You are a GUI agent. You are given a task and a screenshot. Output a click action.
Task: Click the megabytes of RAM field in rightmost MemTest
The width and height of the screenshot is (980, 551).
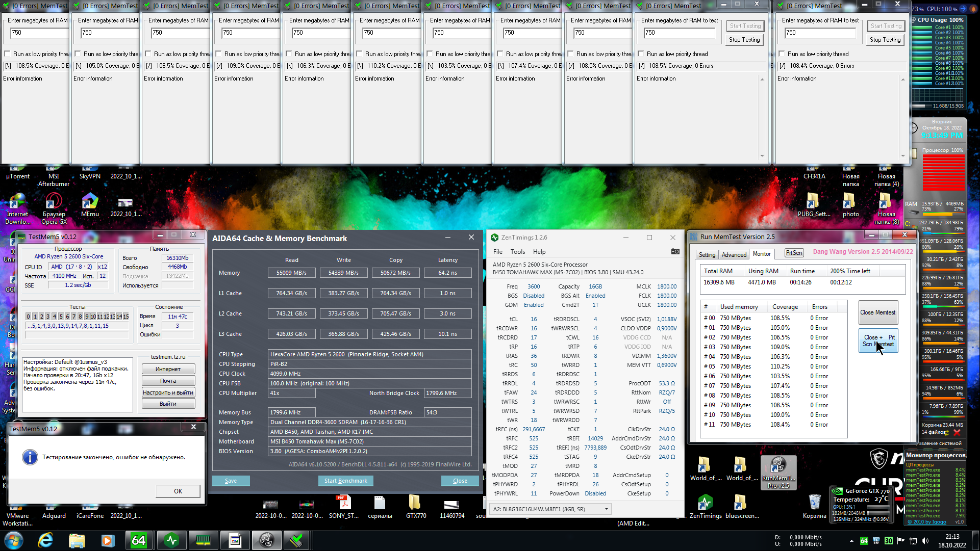[819, 33]
